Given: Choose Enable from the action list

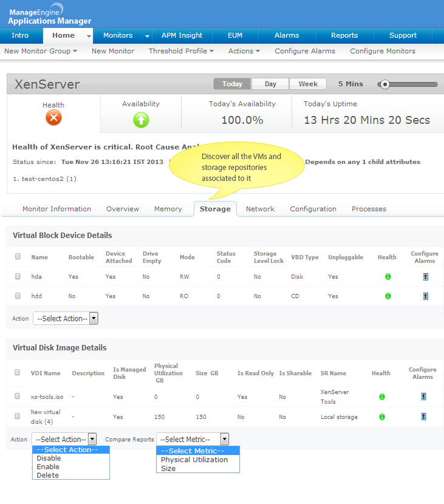Looking at the screenshot, I should 70,467.
